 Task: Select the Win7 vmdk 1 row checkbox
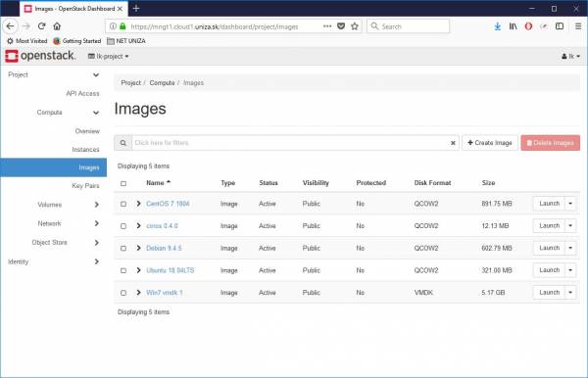point(123,293)
